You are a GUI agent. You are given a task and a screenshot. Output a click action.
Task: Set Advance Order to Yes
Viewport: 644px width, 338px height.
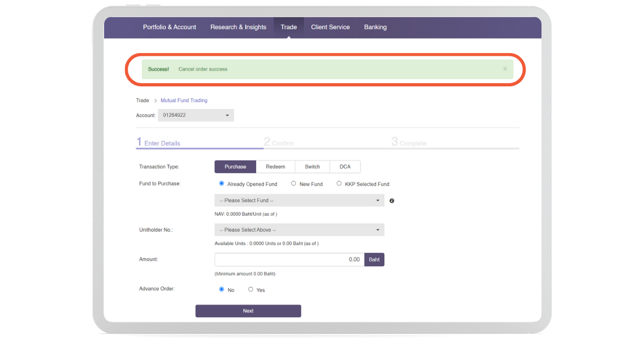pos(251,289)
